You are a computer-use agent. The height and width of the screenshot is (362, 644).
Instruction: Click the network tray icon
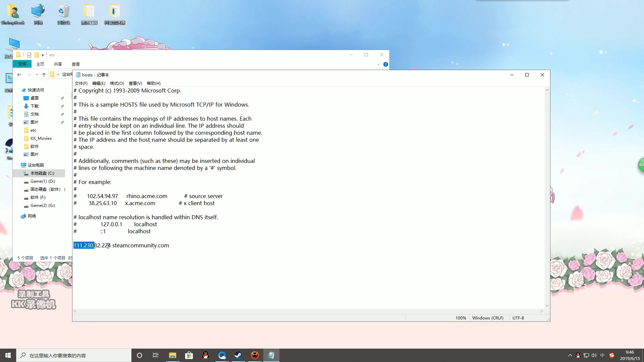coord(586,355)
